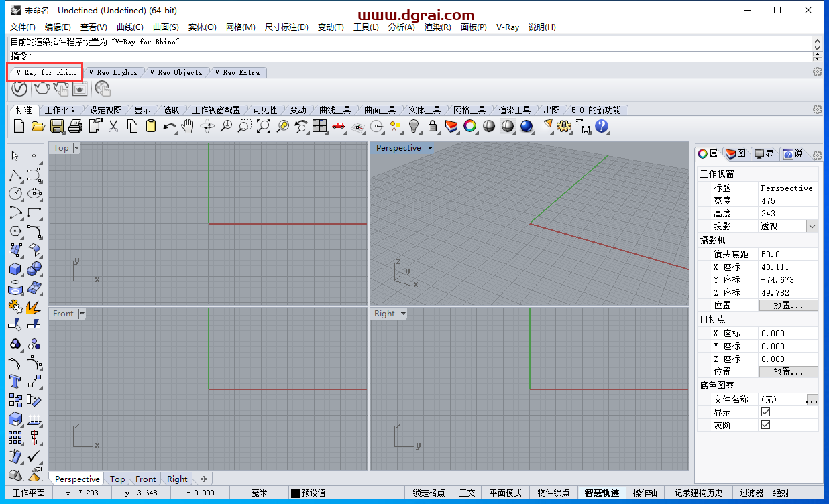Click the Undo arrow icon in the toolbar
The width and height of the screenshot is (829, 504).
(x=168, y=125)
